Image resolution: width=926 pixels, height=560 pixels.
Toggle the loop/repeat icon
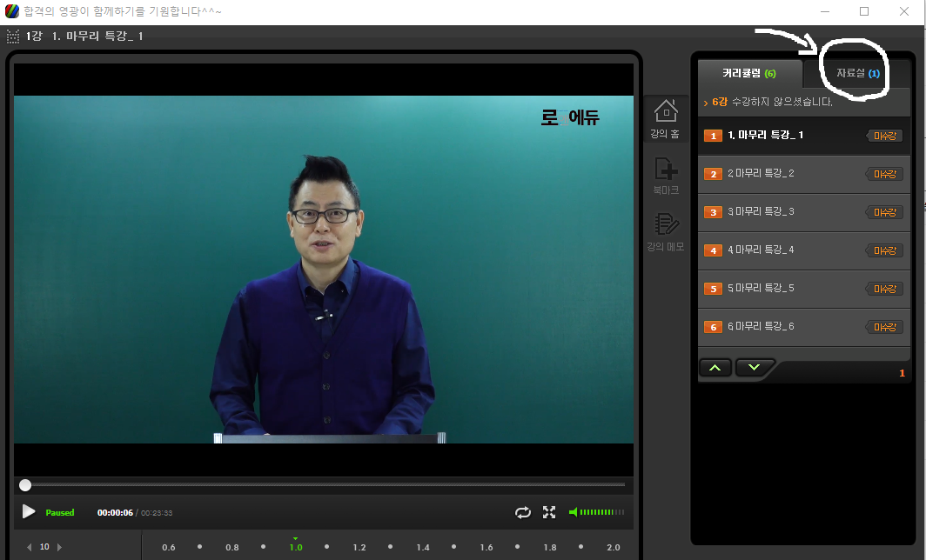pos(523,512)
